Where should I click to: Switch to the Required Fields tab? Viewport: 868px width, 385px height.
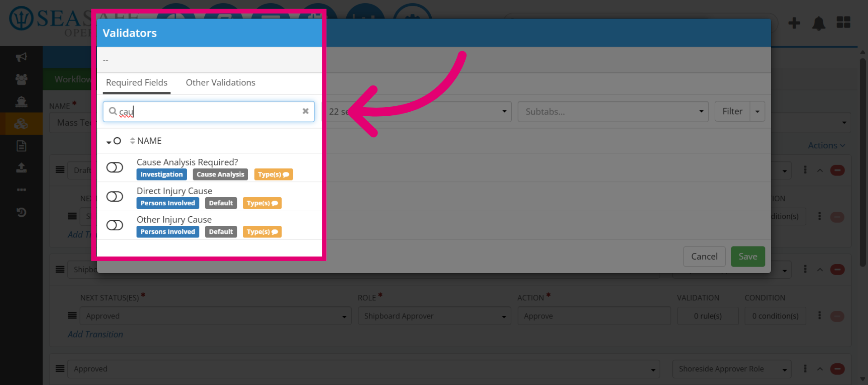137,82
